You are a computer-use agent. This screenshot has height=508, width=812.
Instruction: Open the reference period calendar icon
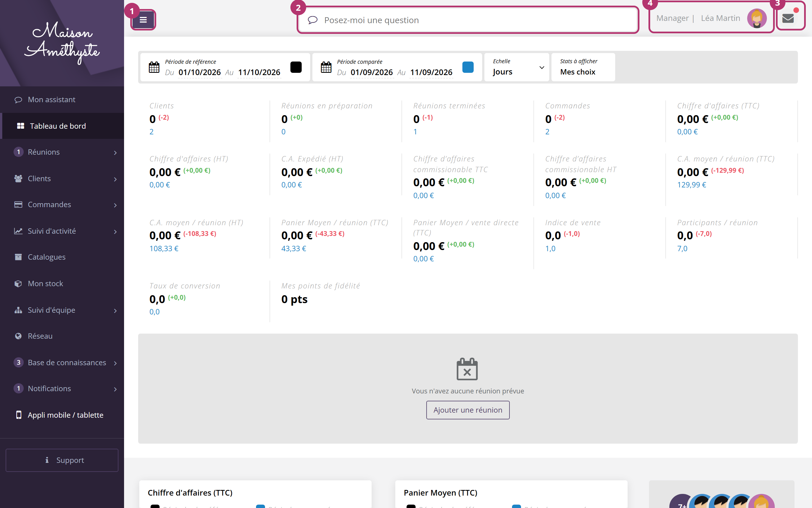tap(154, 67)
